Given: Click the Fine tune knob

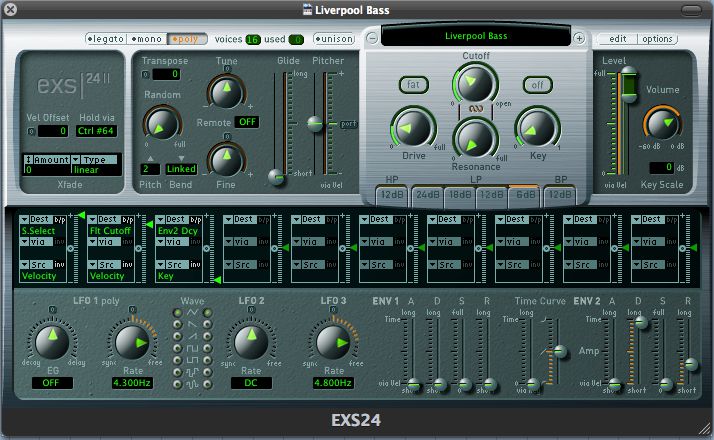Looking at the screenshot, I should coord(226,160).
